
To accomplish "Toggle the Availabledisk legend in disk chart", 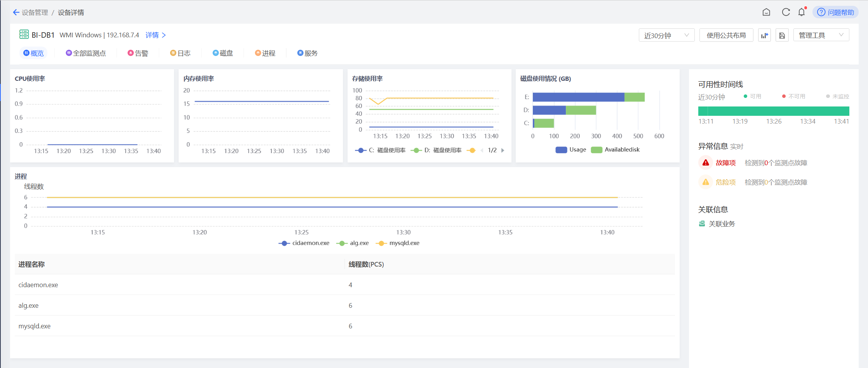I will tap(615, 150).
